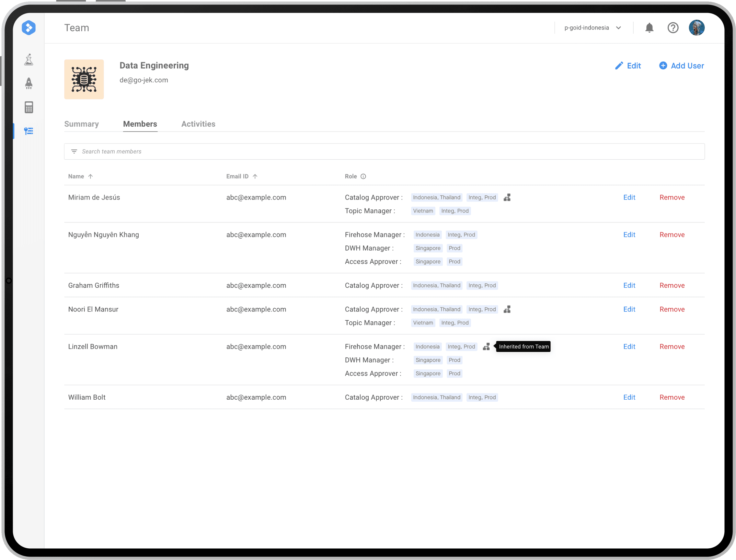
Task: Edit Noori El Mansur member
Action: [629, 309]
